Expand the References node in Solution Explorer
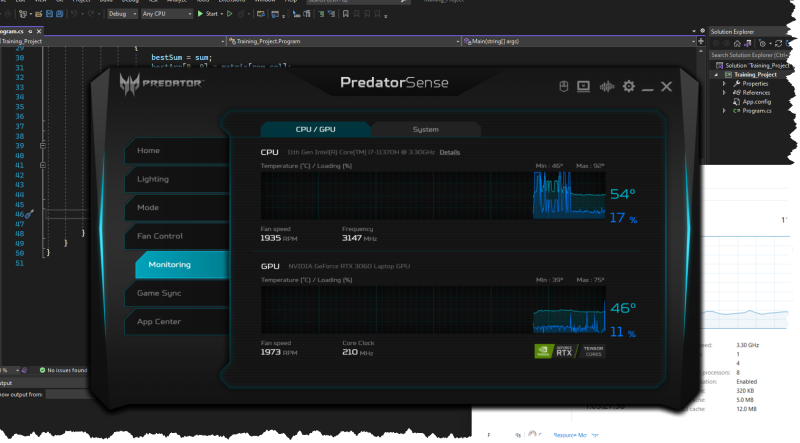The height and width of the screenshot is (443, 800). coord(724,93)
